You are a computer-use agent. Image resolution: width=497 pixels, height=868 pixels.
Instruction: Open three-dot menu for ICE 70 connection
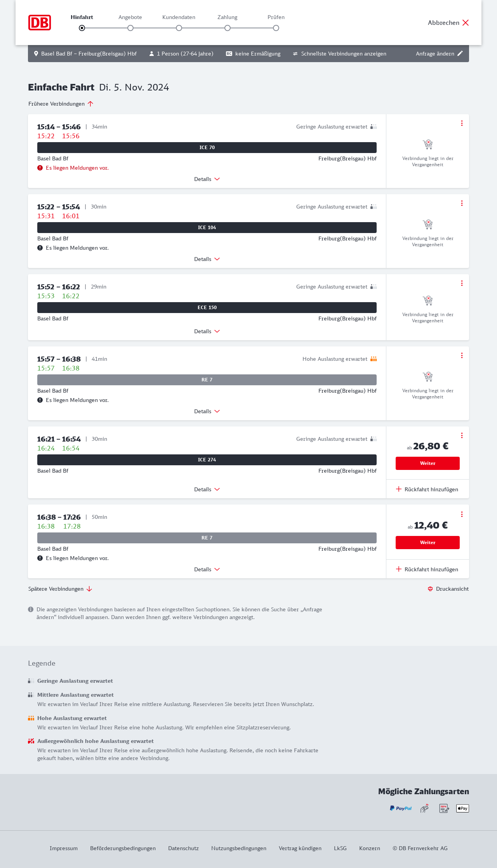coord(462,123)
